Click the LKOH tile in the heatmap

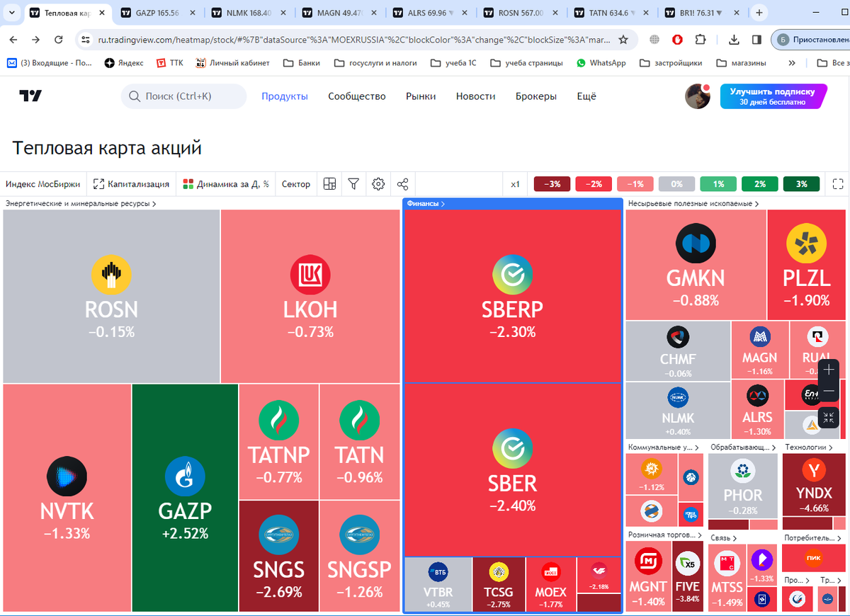(x=310, y=297)
